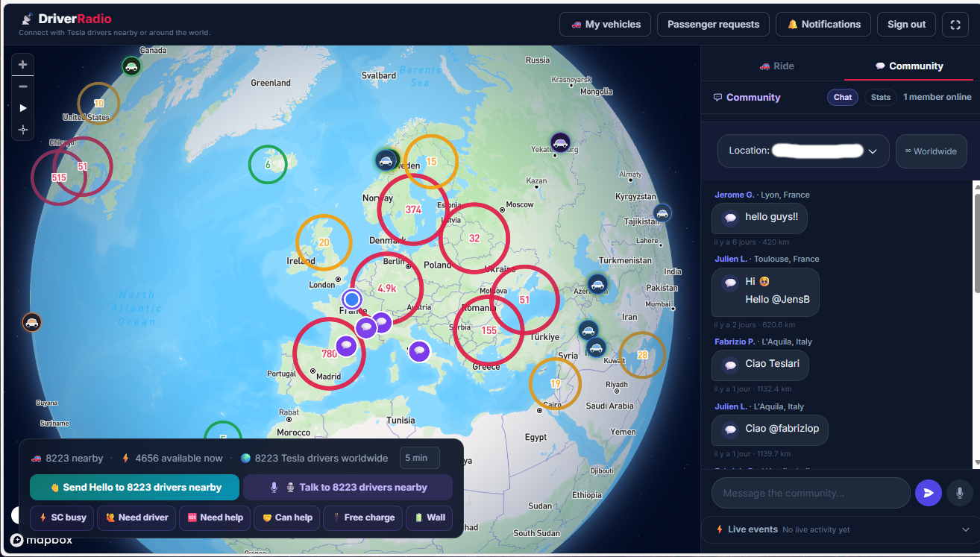Image resolution: width=980 pixels, height=557 pixels.
Task: Open the chat bubble marker west of Italy
Action: point(419,351)
